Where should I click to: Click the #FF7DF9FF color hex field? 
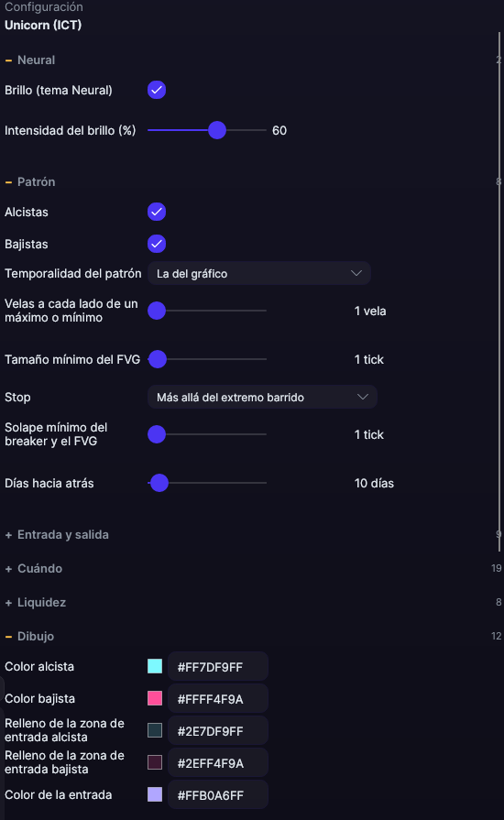pyautogui.click(x=218, y=667)
